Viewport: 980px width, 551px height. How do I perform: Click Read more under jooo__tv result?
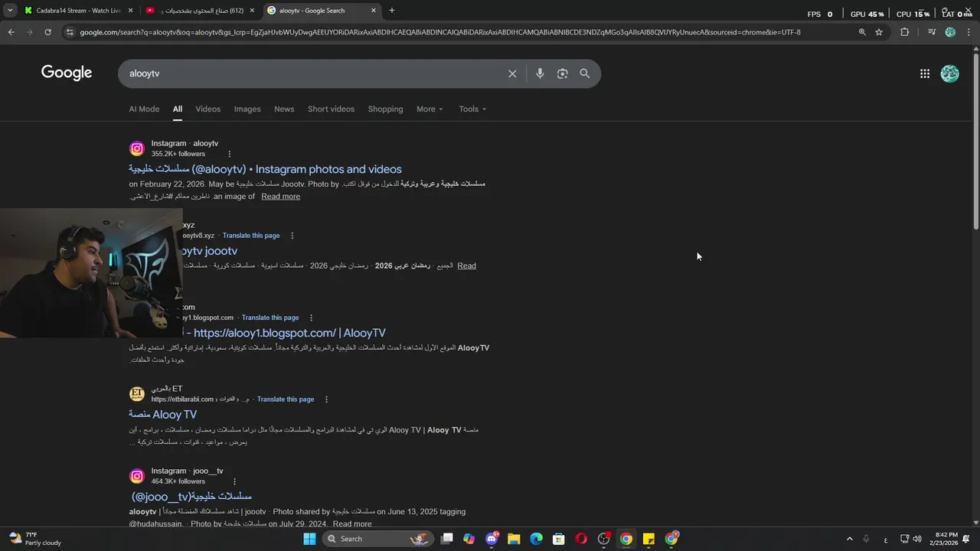352,524
